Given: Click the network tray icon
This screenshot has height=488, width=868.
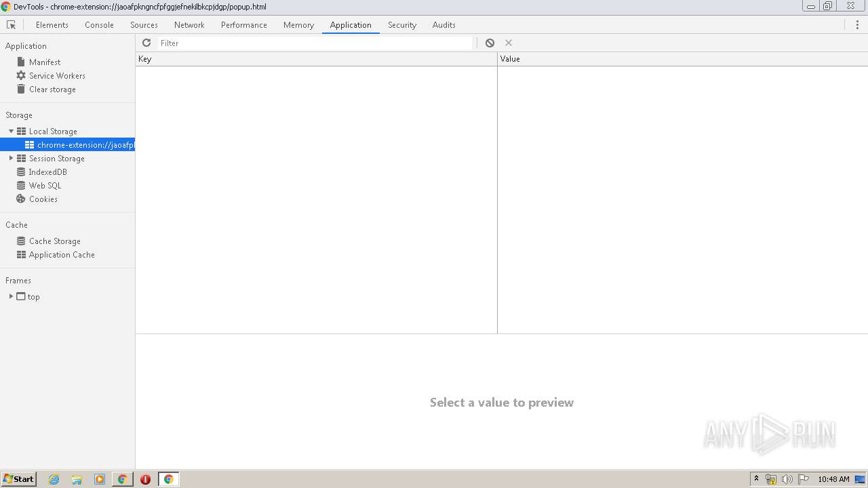Looking at the screenshot, I should (x=771, y=479).
